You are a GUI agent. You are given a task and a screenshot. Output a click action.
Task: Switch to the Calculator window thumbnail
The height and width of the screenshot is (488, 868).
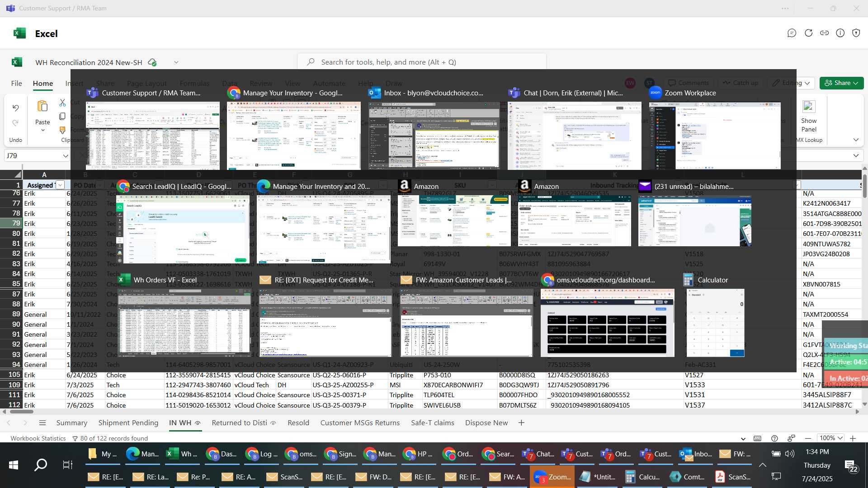point(715,323)
